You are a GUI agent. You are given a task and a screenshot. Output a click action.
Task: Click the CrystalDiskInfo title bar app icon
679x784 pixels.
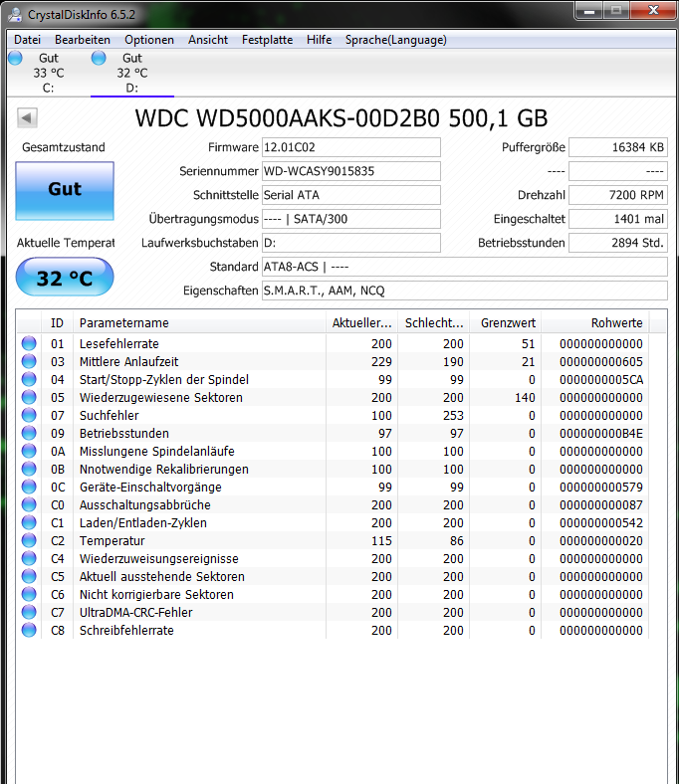pos(15,15)
